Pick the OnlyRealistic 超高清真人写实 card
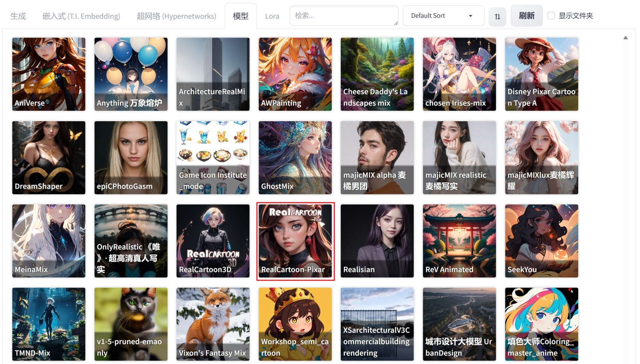This screenshot has width=640, height=364. pos(131,241)
